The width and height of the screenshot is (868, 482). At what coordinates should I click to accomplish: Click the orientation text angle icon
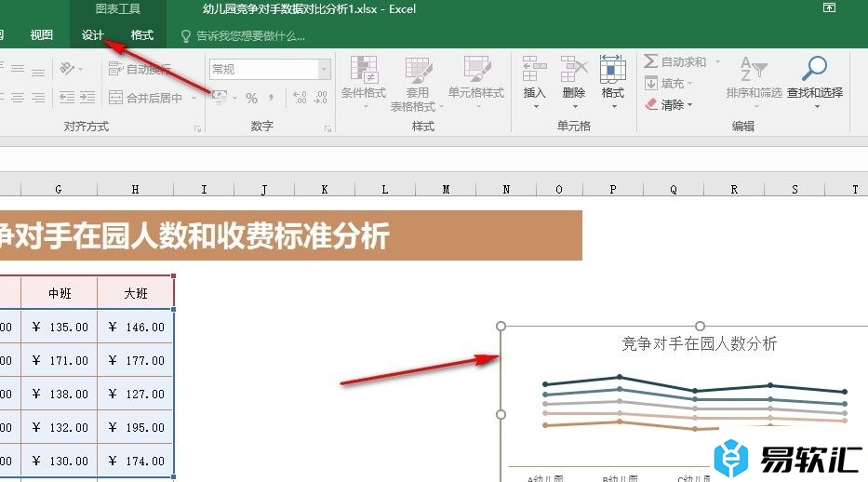[x=68, y=69]
